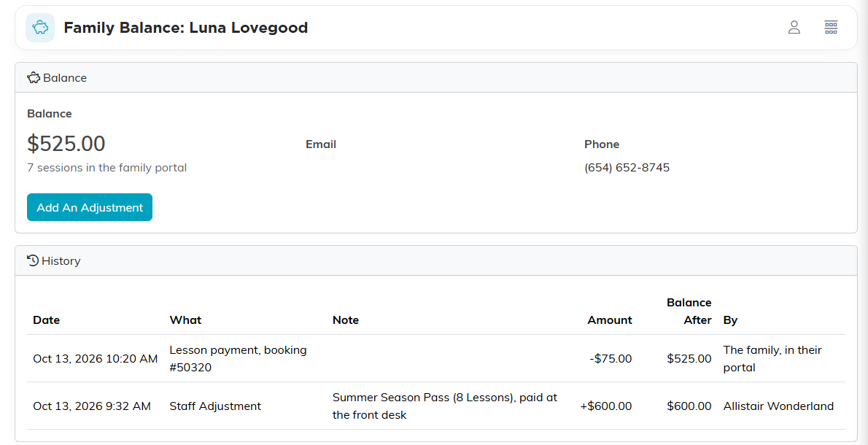868x445 pixels.
Task: Click the Note column header
Action: coord(346,320)
